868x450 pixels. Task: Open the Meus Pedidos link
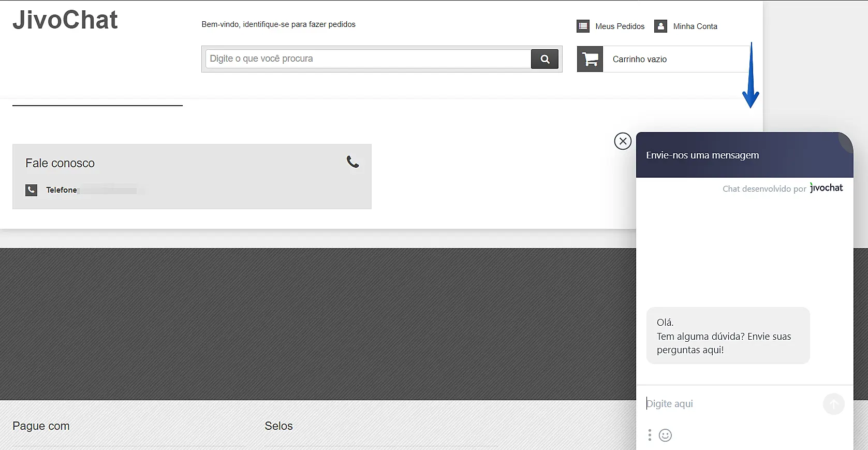620,26
